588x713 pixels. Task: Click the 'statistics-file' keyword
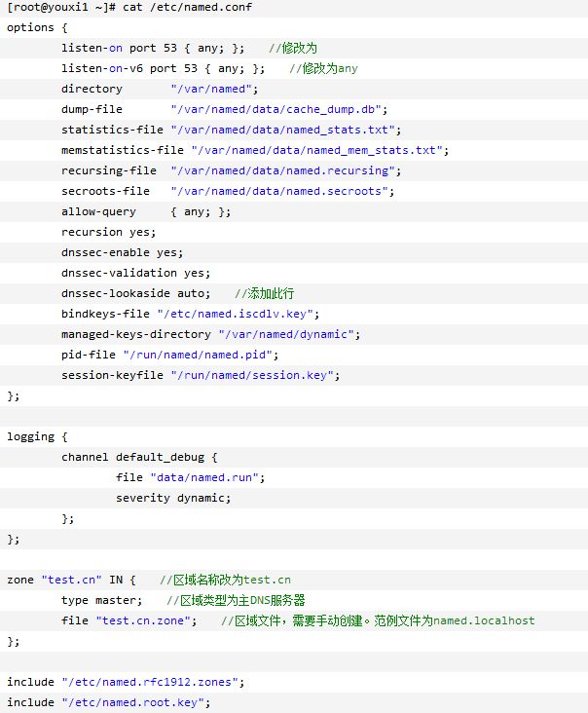coord(112,131)
